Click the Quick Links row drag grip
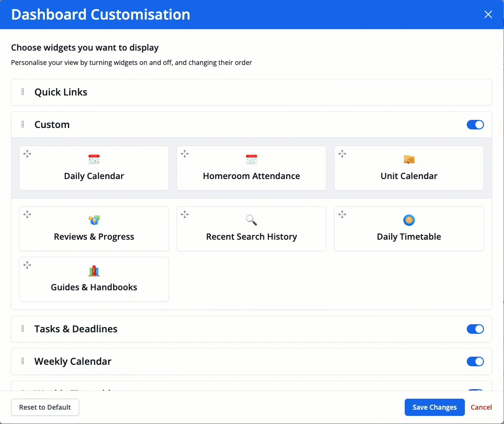 click(22, 92)
